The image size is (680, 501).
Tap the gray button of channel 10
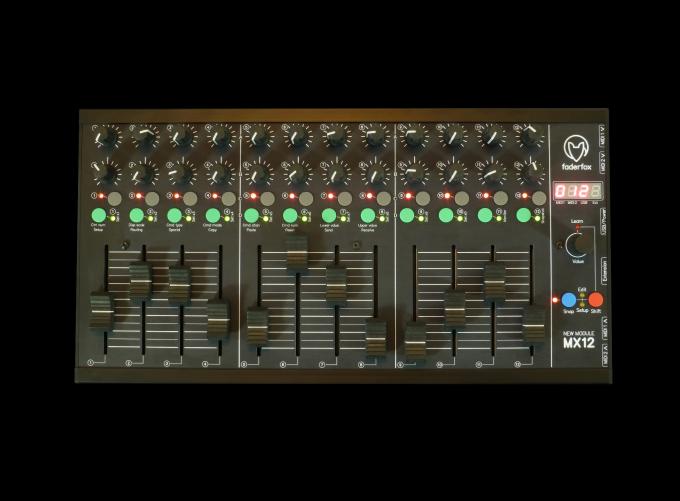click(x=462, y=198)
